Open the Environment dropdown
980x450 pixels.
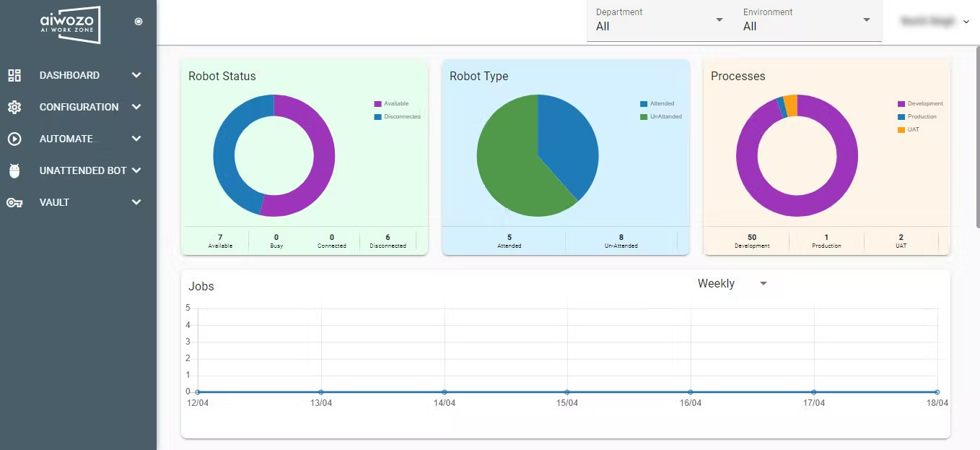pos(807,20)
